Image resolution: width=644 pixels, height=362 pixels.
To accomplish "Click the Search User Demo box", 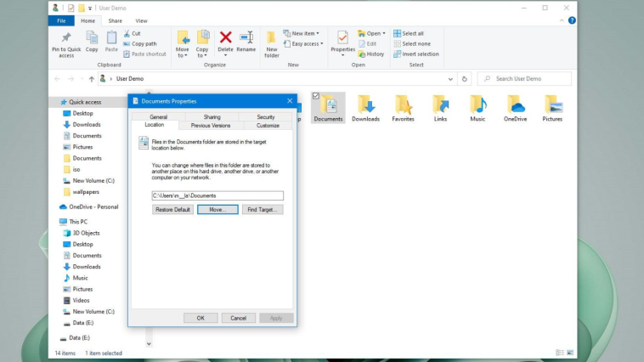I will pos(524,78).
